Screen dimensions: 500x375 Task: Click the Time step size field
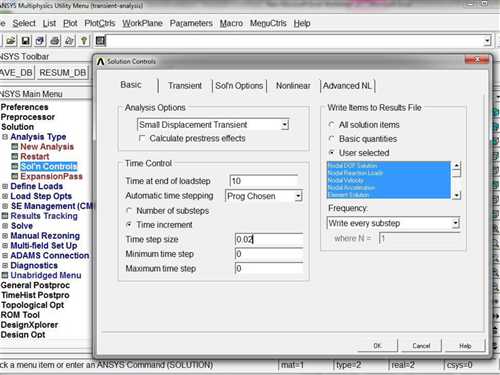click(269, 239)
